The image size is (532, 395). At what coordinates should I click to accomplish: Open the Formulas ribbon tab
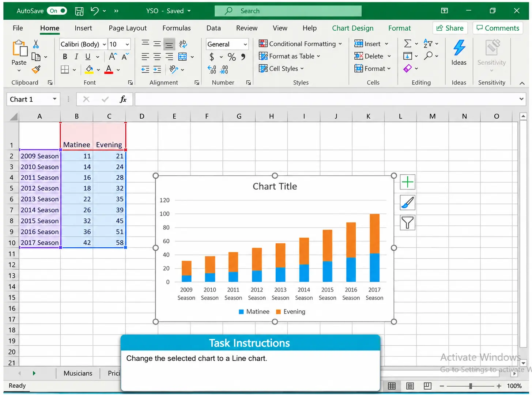pos(177,28)
